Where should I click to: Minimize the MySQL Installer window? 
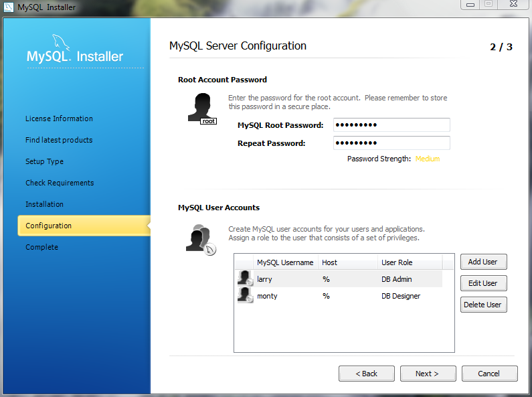click(x=470, y=5)
